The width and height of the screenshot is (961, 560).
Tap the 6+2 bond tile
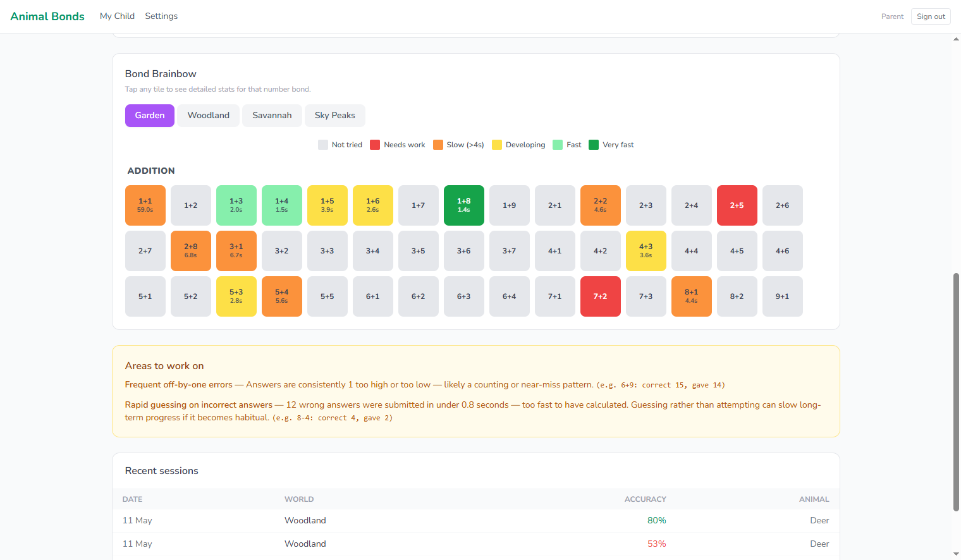click(419, 296)
